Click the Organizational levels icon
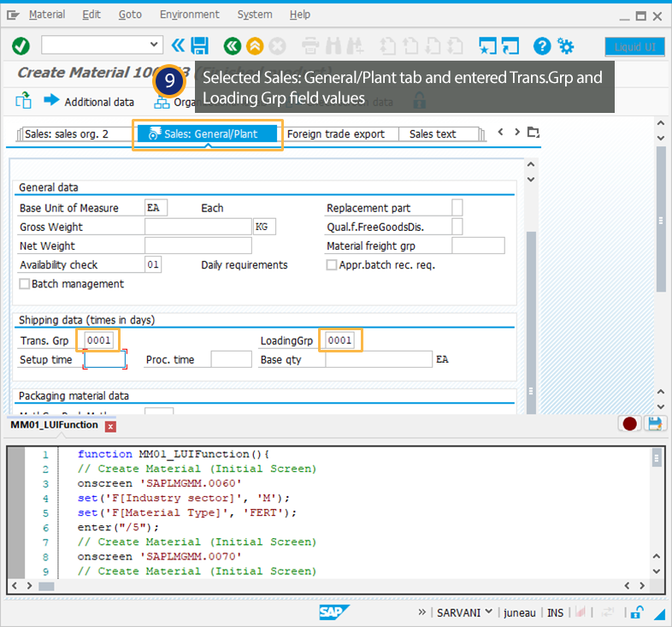The height and width of the screenshot is (627, 672). click(162, 103)
